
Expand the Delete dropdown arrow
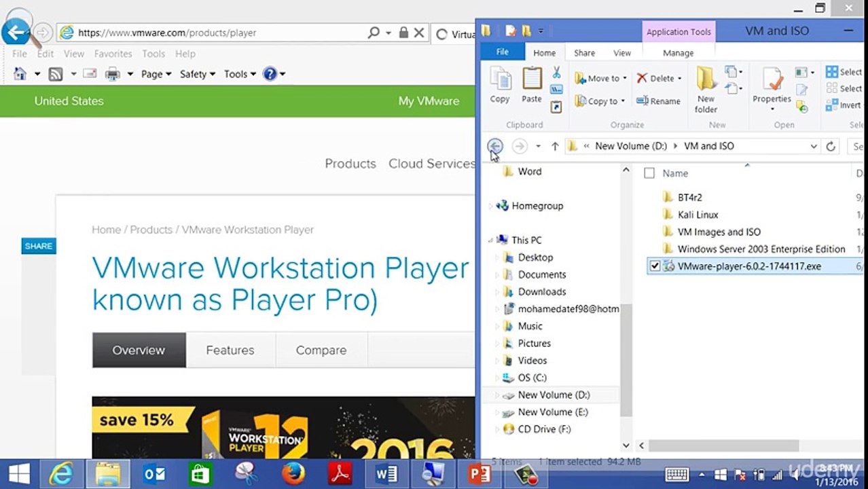(x=679, y=79)
